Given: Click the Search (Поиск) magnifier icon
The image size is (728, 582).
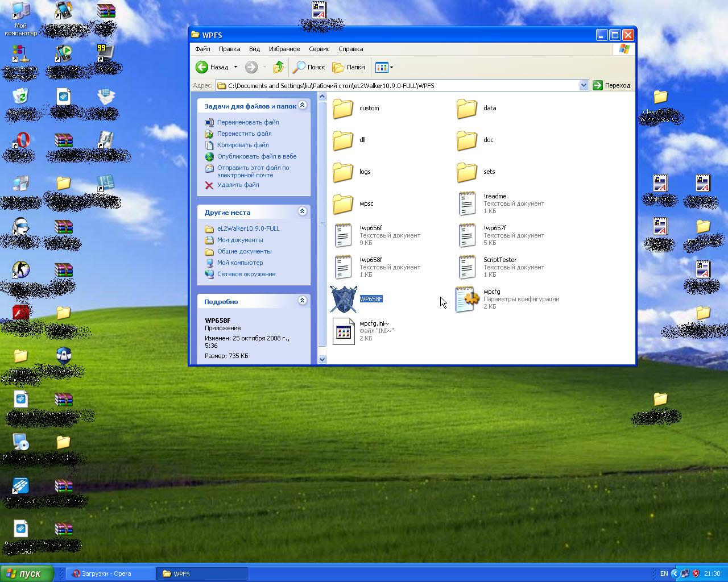Looking at the screenshot, I should pos(299,67).
